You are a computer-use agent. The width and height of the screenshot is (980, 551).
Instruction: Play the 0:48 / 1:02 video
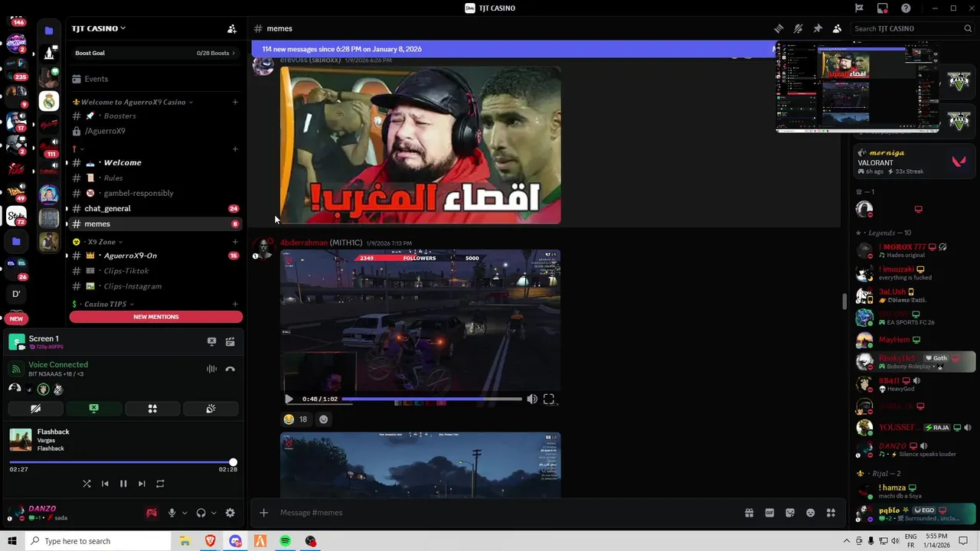pos(289,399)
